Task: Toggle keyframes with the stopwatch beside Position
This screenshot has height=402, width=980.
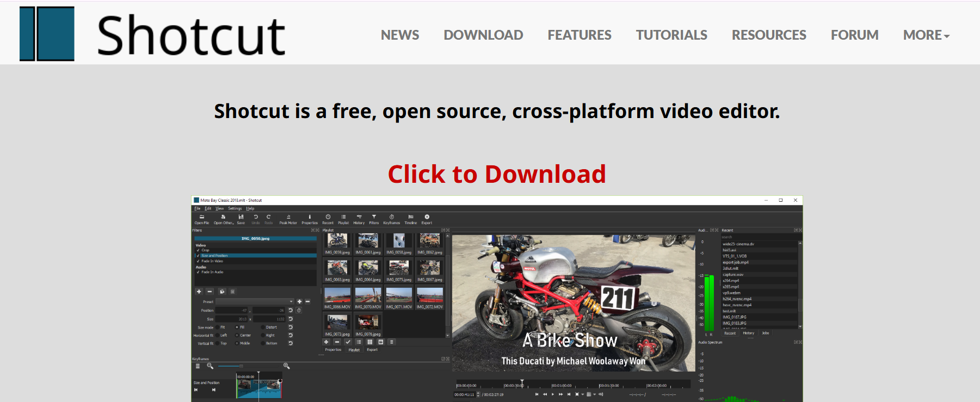Action: pos(299,310)
